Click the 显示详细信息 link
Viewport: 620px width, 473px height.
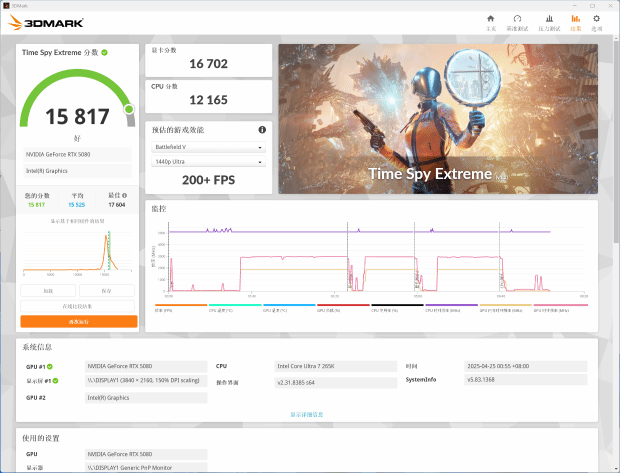pos(307,414)
